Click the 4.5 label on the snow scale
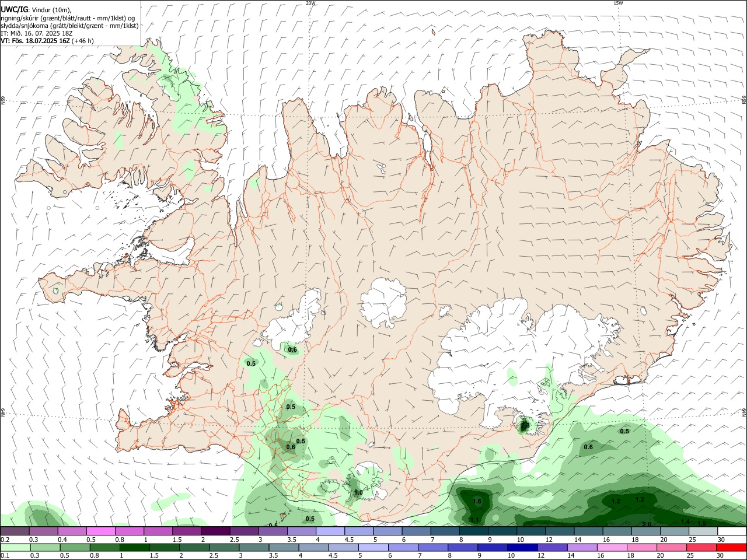 click(x=349, y=540)
